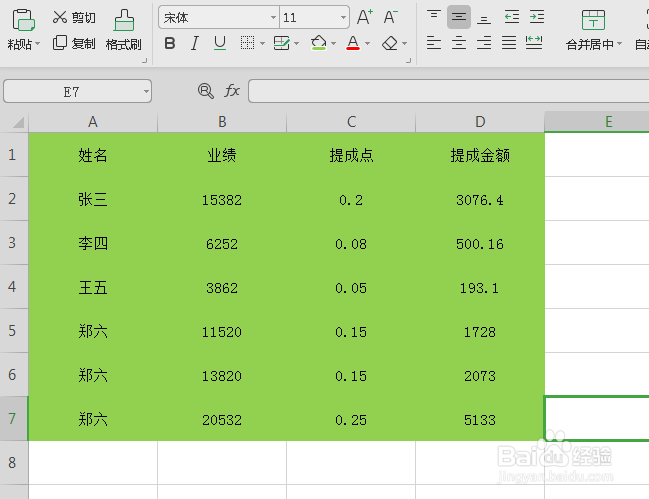Screen dimensions: 649x499
Task: Select row 1 header
Action: point(14,155)
